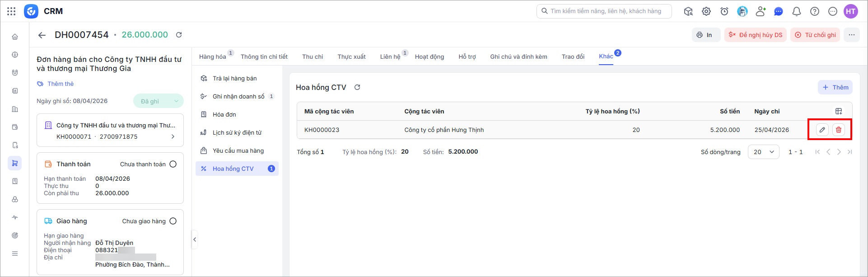Viewport: 868px width, 277px height.
Task: Open the app grid launcher
Action: pyautogui.click(x=11, y=11)
